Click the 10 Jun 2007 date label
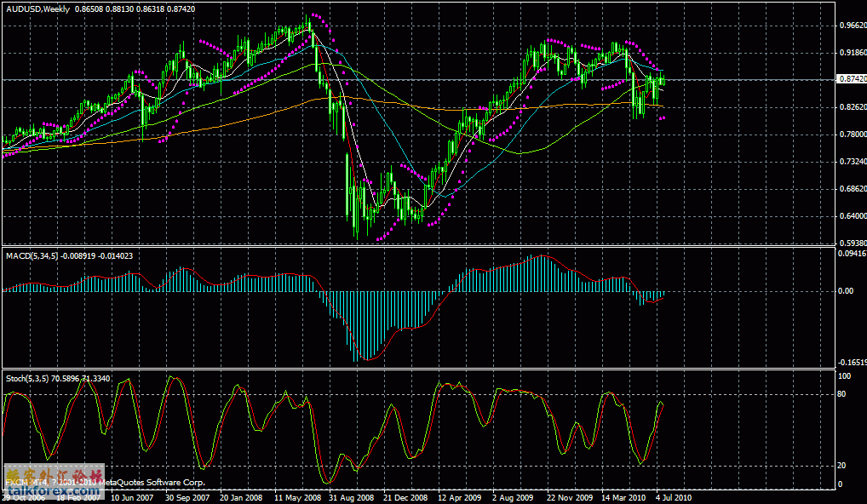 [132, 497]
